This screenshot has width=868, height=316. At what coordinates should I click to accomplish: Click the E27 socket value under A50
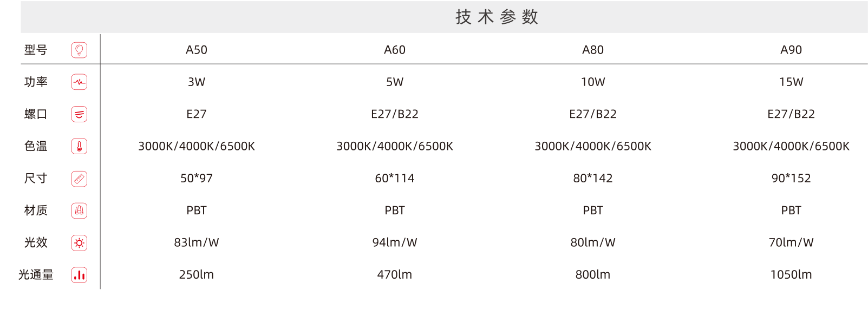click(x=197, y=114)
